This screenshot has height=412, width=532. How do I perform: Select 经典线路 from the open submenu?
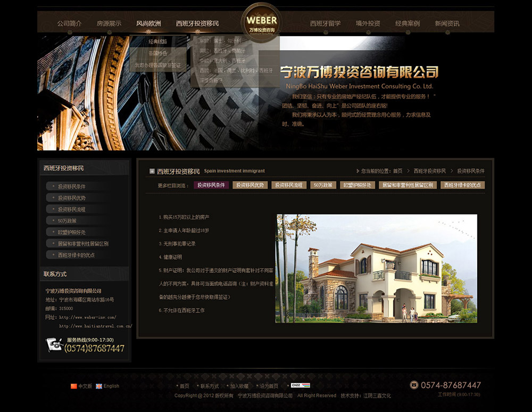158,42
